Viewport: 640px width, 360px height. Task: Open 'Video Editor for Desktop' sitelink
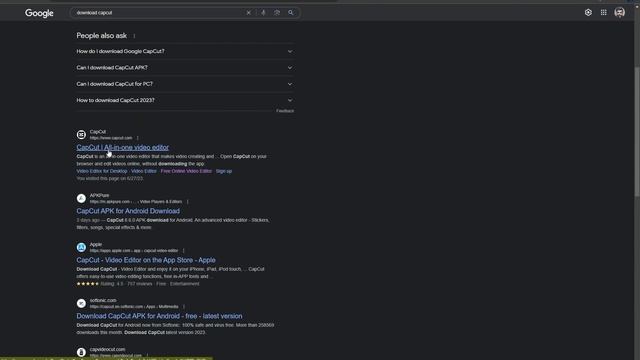[102, 171]
